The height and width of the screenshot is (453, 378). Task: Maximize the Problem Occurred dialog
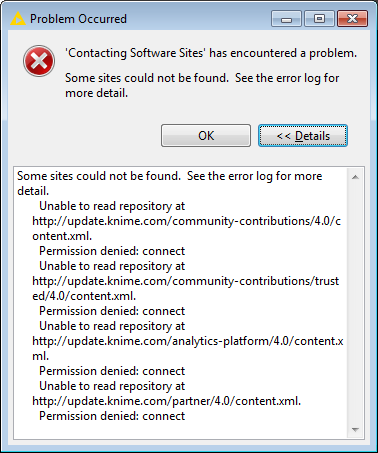(319, 19)
